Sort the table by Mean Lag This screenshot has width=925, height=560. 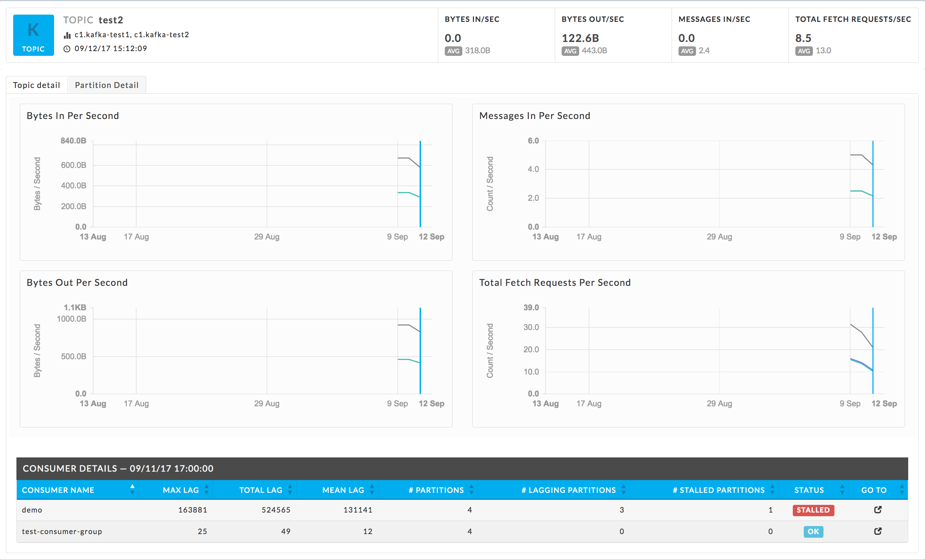tap(372, 490)
